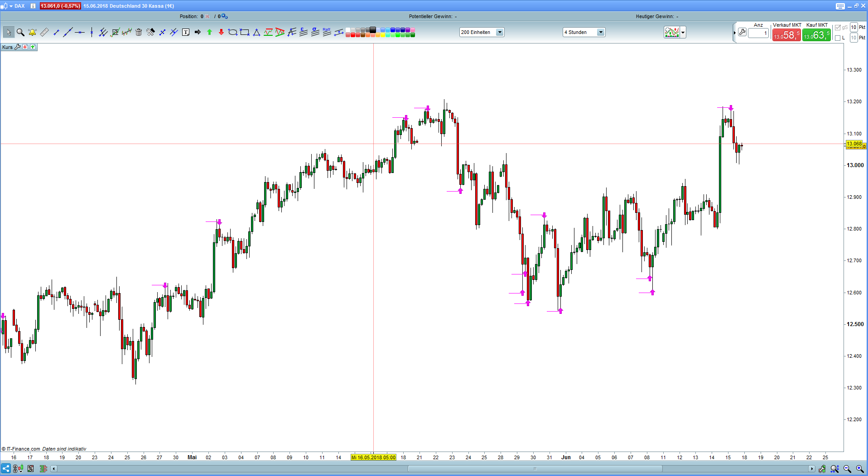Click the IT-Finance.com copyright text
868x476 pixels.
[x=21, y=449]
